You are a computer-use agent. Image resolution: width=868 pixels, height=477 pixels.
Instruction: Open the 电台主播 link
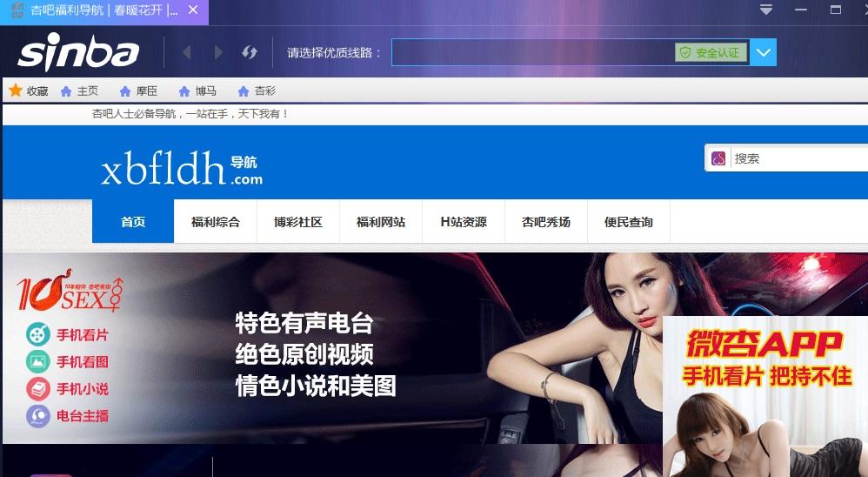[x=83, y=415]
